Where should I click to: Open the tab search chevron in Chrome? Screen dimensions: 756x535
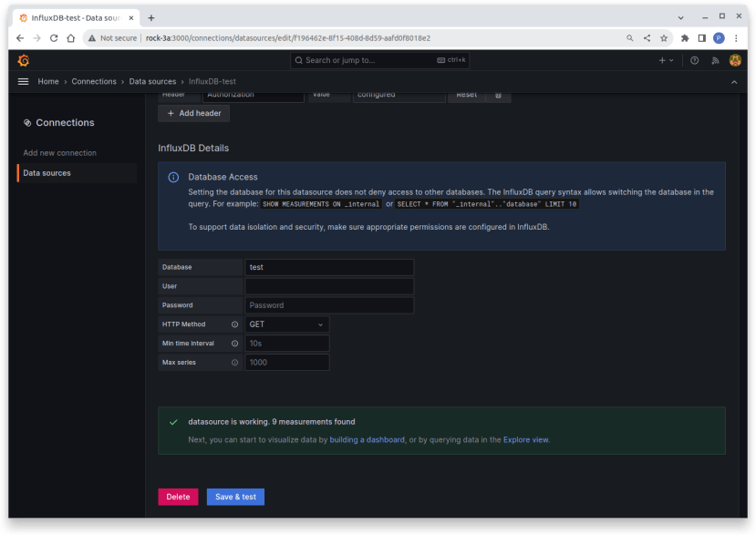[x=681, y=18]
